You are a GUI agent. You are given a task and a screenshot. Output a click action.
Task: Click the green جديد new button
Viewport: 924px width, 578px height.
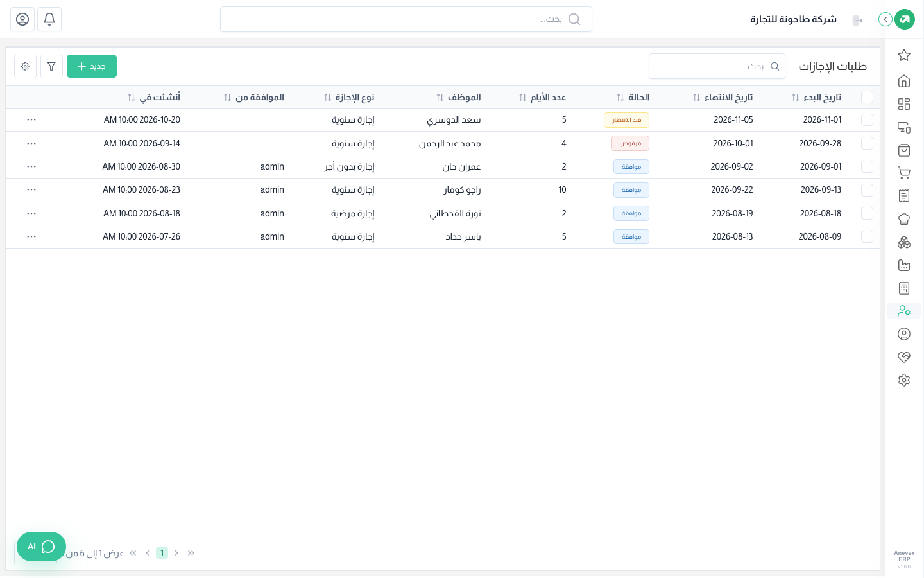[x=92, y=66]
